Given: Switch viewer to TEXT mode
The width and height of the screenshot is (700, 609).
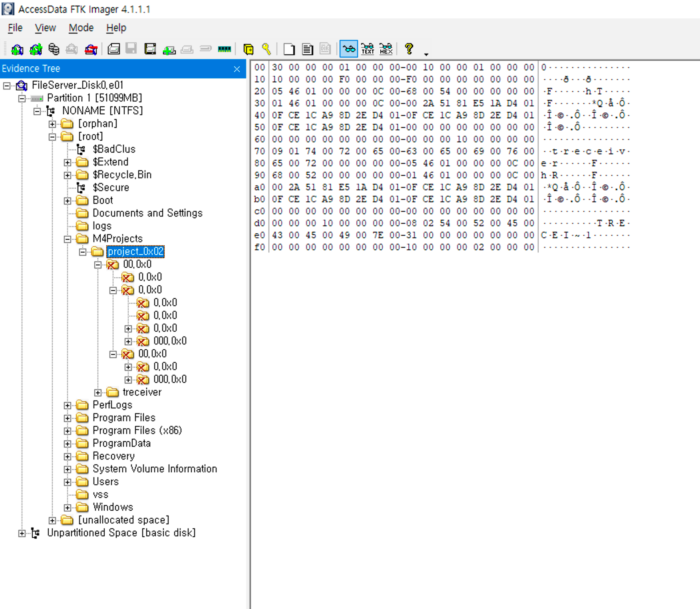Looking at the screenshot, I should coord(368,49).
